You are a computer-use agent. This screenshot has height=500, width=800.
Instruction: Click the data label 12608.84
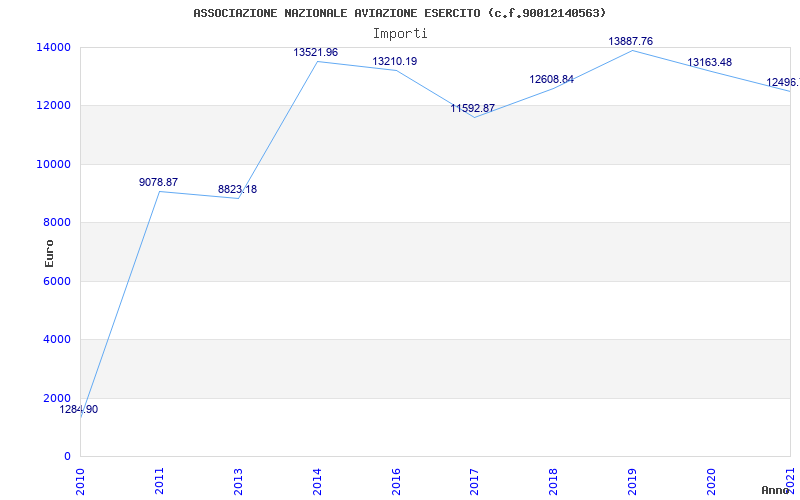pos(552,79)
